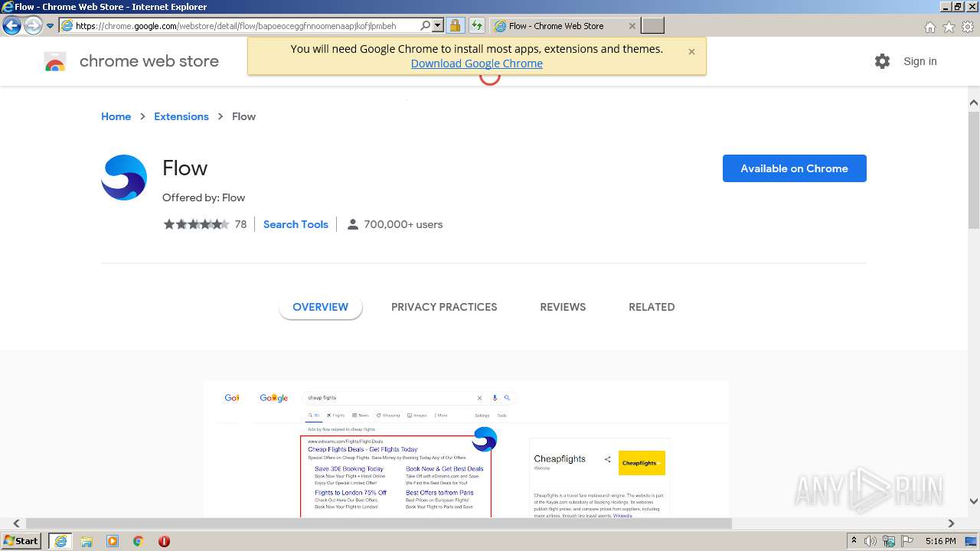Click the search magnifier in address bar

pos(426,25)
